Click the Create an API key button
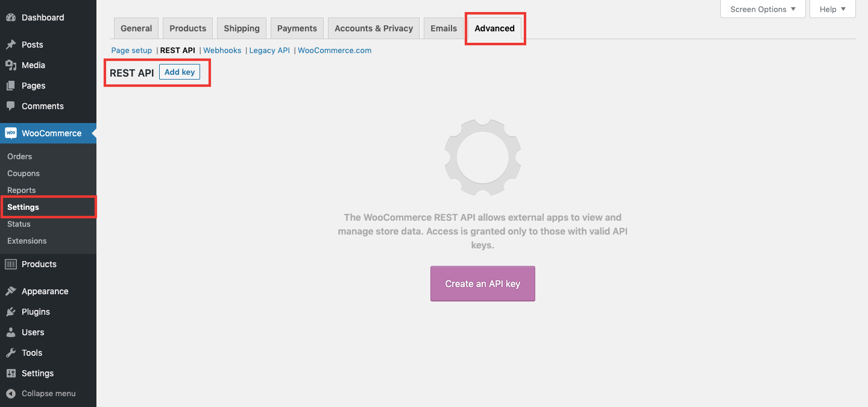868x407 pixels. pyautogui.click(x=482, y=283)
